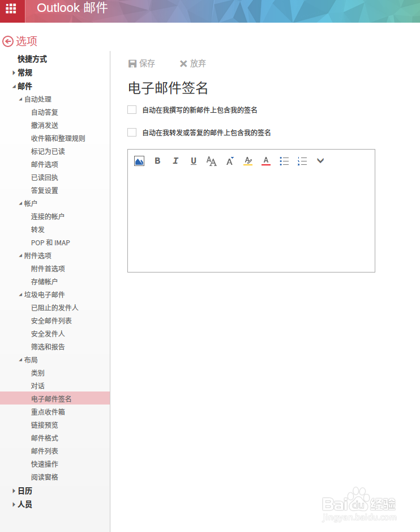
Task: Open the app launcher grid icon
Action: coord(11,8)
